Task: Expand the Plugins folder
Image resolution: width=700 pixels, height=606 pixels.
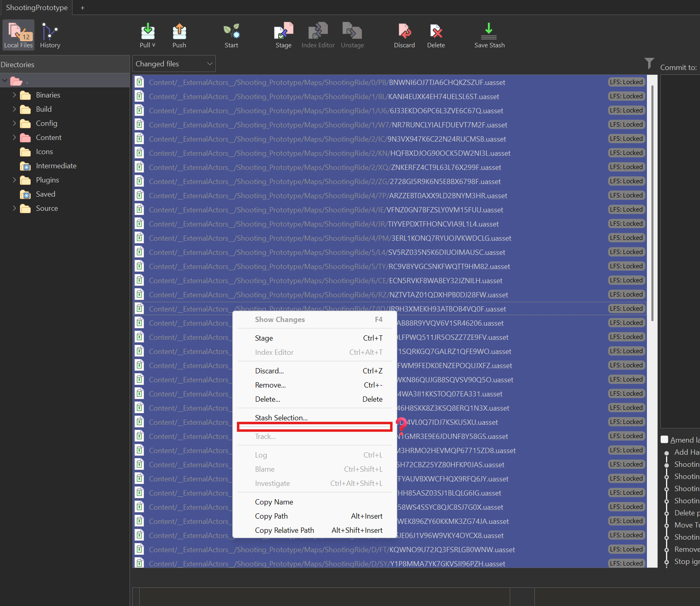Action: 15,180
